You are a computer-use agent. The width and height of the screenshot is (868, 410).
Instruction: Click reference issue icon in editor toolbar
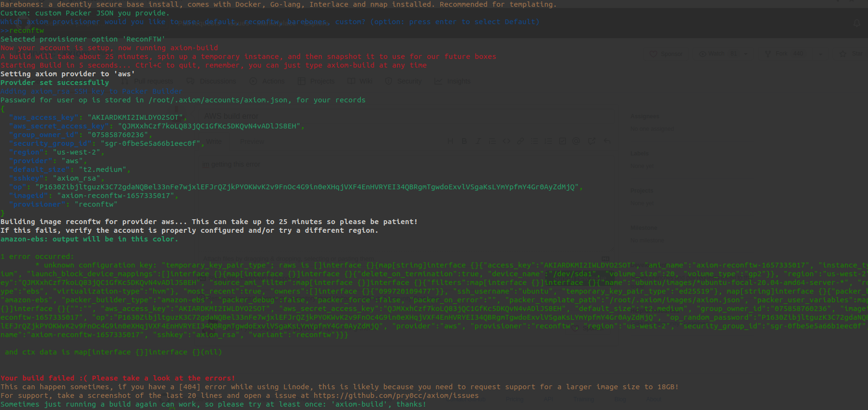tap(592, 141)
